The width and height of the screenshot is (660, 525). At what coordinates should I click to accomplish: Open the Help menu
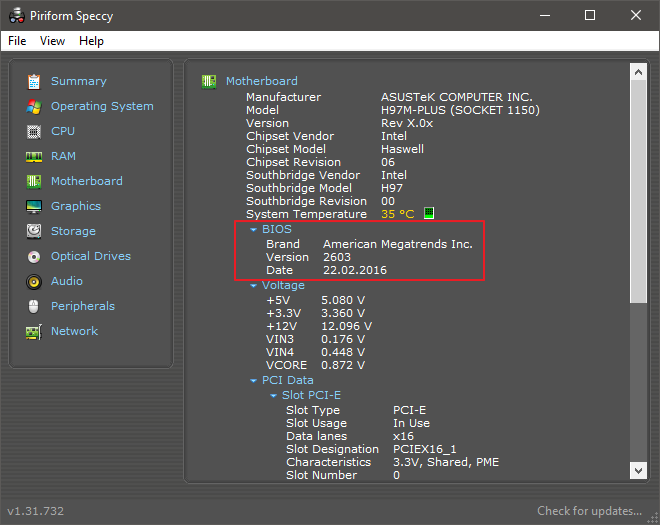(x=91, y=41)
